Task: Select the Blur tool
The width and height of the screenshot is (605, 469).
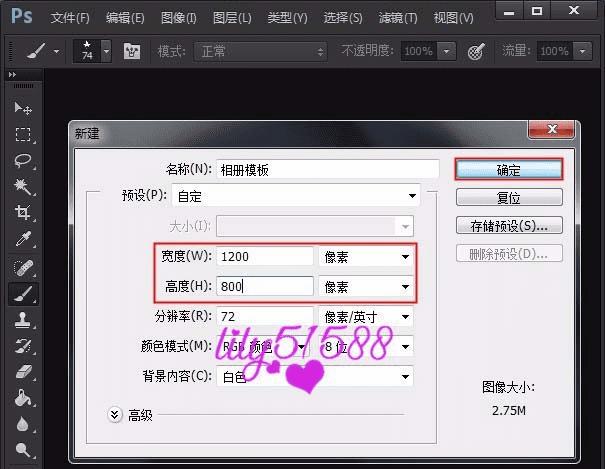Action: [23, 424]
